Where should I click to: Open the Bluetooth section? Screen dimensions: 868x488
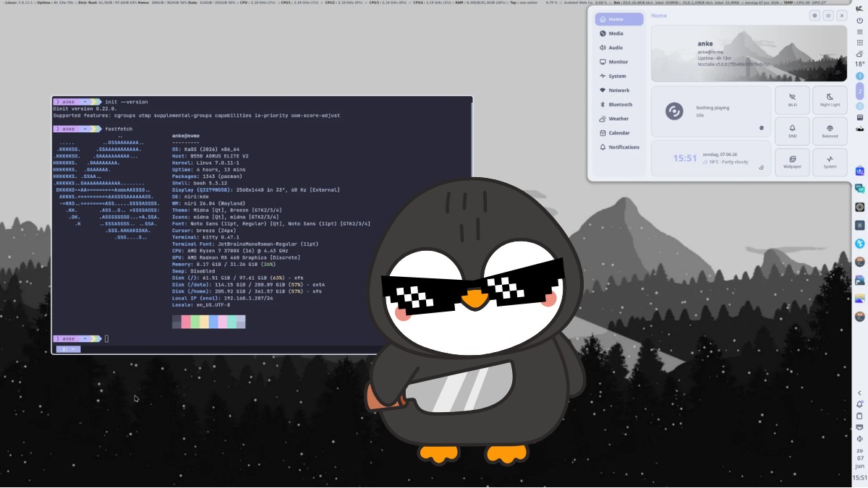(619, 105)
